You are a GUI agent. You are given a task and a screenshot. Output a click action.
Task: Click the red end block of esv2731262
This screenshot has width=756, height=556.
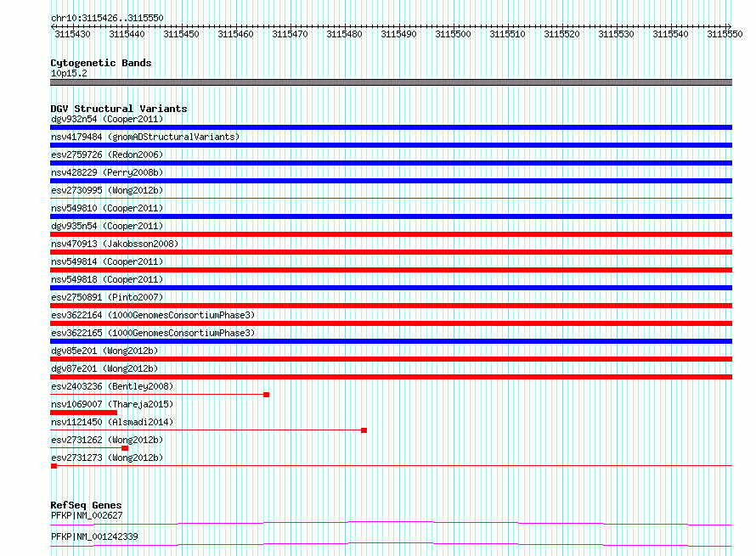pyautogui.click(x=125, y=448)
